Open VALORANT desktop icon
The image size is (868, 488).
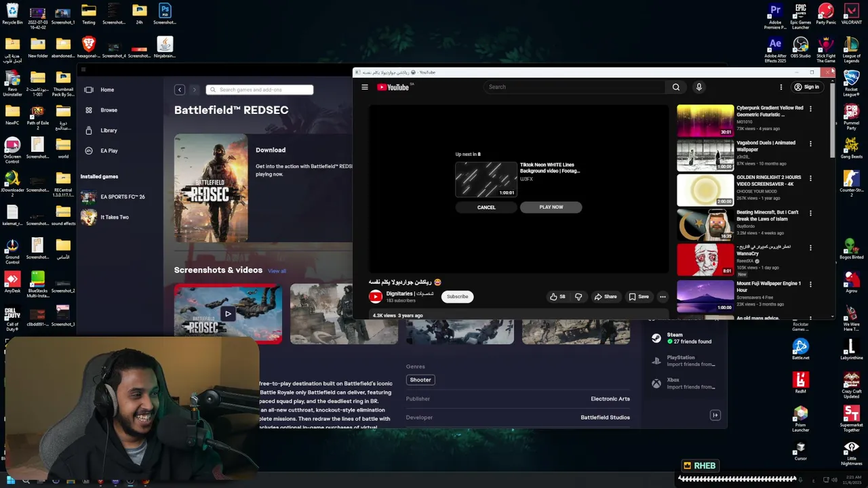tap(852, 14)
